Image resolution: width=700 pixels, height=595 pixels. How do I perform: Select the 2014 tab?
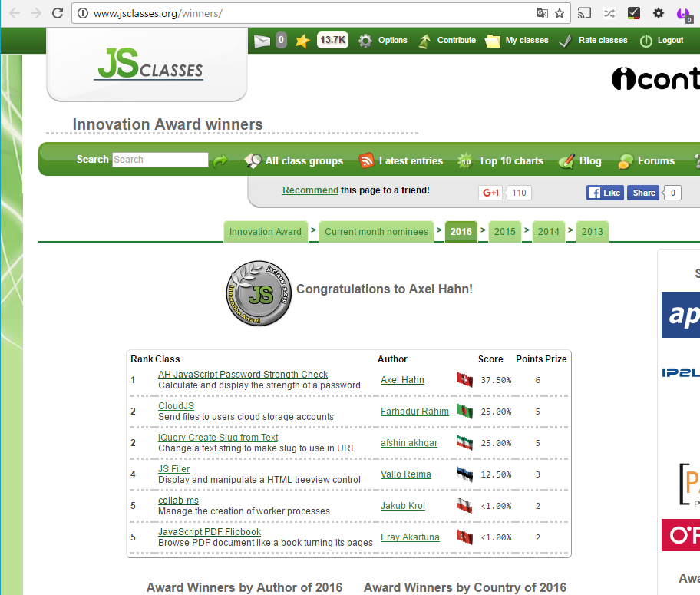point(549,232)
